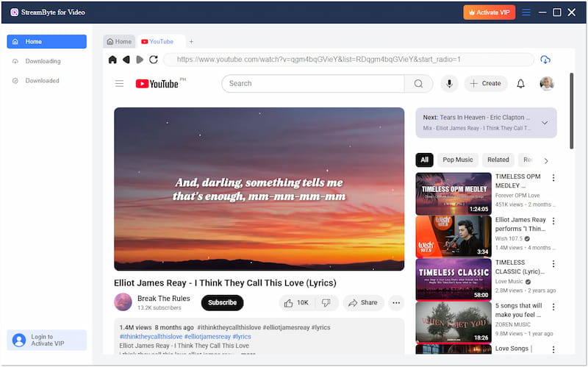Click the YouTube search input field
Viewport: 588px width, 367px height.
(312, 84)
